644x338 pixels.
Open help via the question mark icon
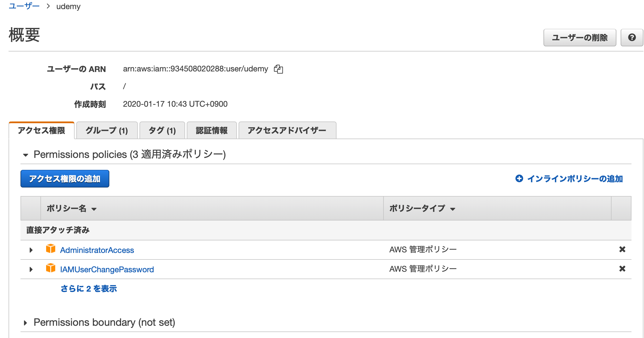pos(632,37)
